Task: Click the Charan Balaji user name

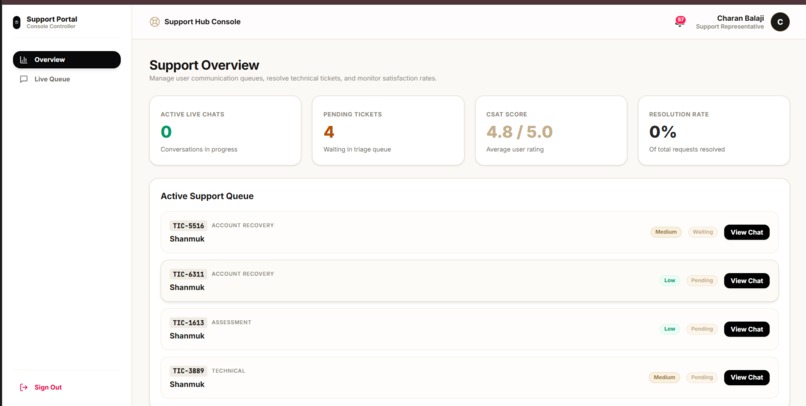Action: click(x=740, y=18)
